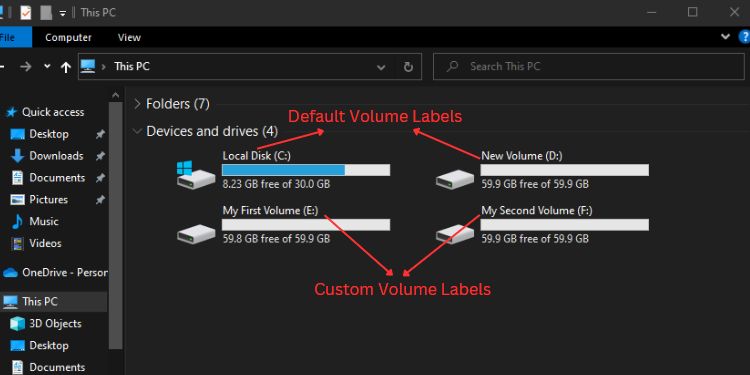Viewport: 750px width, 375px height.
Task: Expand the Folders (7) group
Action: (138, 104)
